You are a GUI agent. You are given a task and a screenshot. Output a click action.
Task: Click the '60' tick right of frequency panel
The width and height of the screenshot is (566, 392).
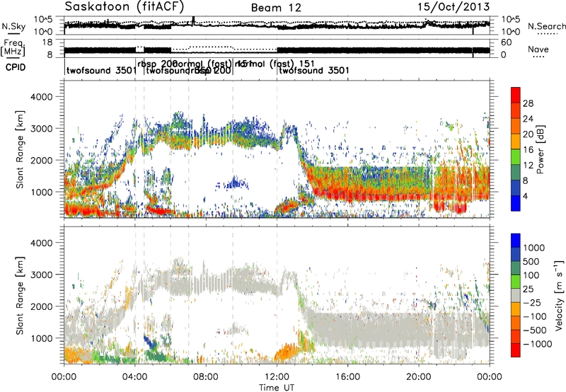pyautogui.click(x=507, y=42)
